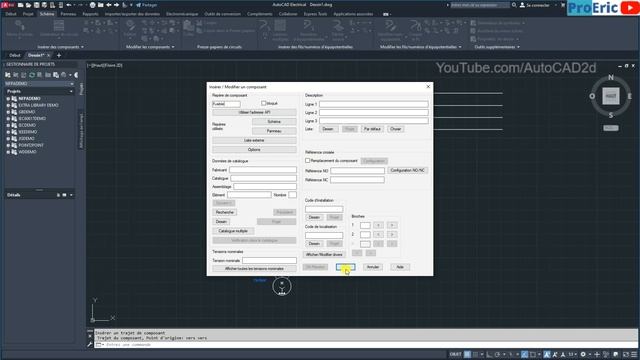The height and width of the screenshot is (360, 640).
Task: Click the S compass direction on ViewCube
Action: tap(611, 116)
